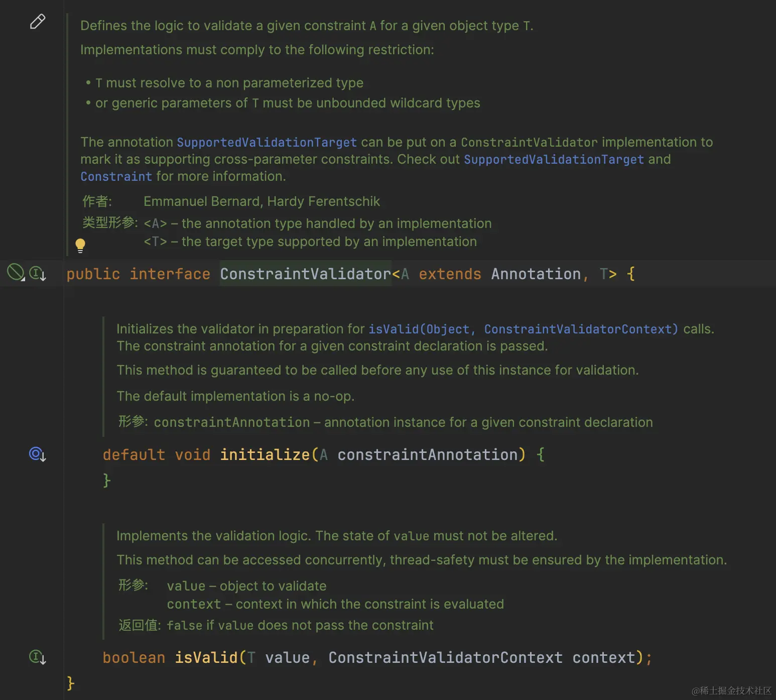This screenshot has height=700, width=776.
Task: Open isValid(Object, ConstraintValidatorContext) doc link
Action: point(523,329)
